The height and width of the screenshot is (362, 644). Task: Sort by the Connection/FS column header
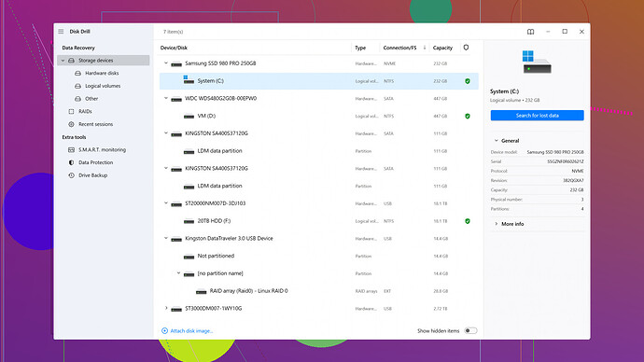399,48
